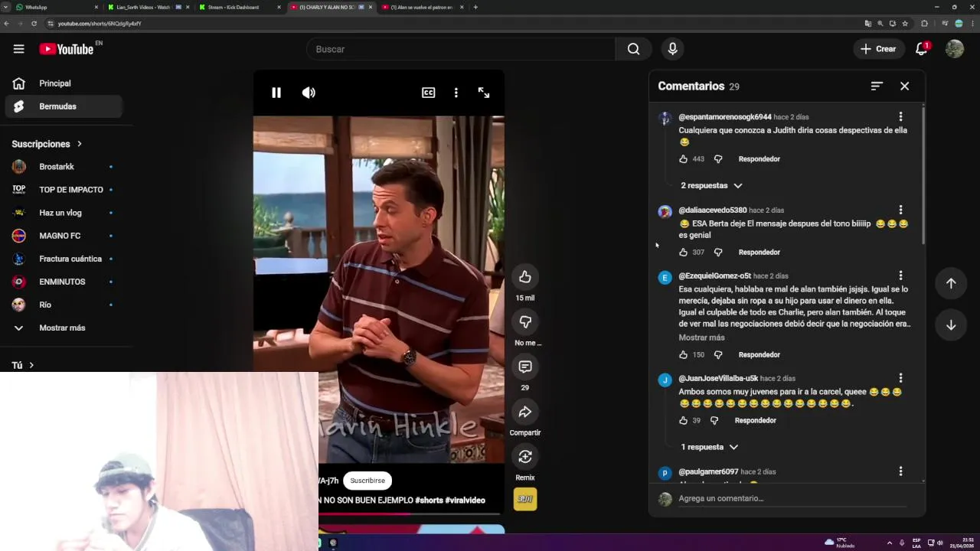
Task: Reload the page
Action: [x=34, y=24]
